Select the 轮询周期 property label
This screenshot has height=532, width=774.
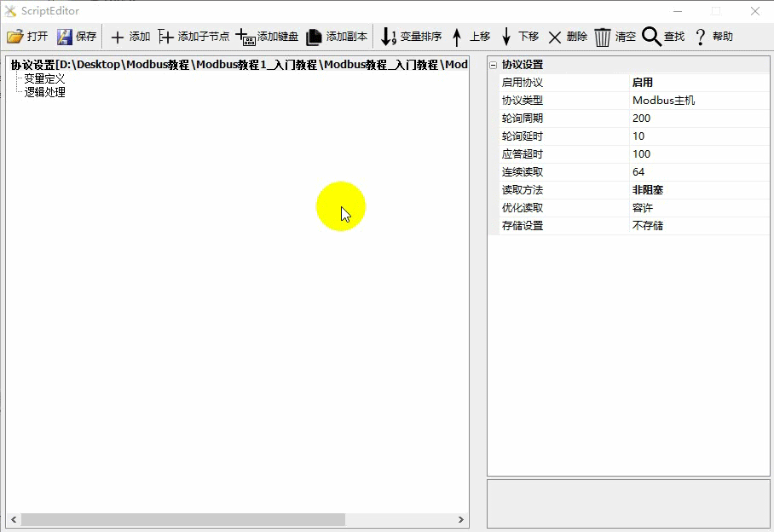pyautogui.click(x=523, y=118)
